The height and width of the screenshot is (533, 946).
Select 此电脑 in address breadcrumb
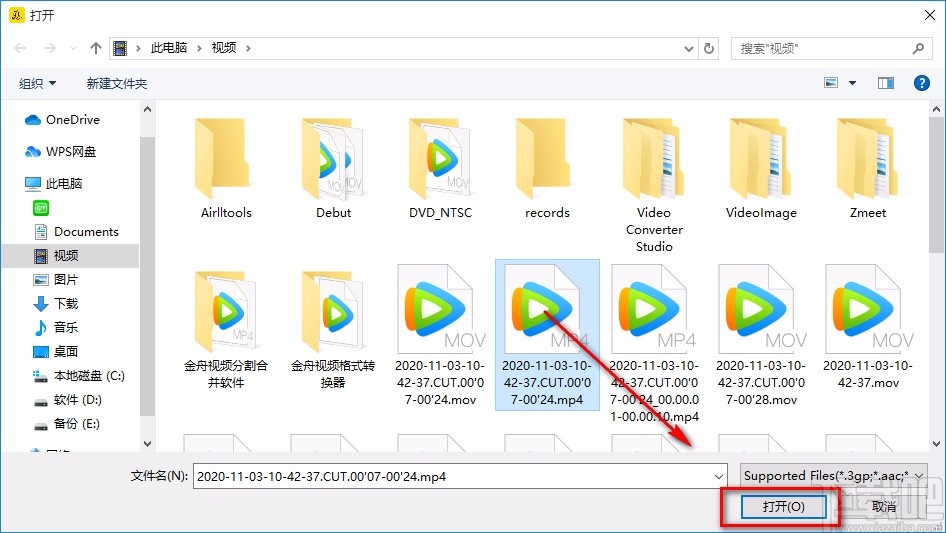169,48
